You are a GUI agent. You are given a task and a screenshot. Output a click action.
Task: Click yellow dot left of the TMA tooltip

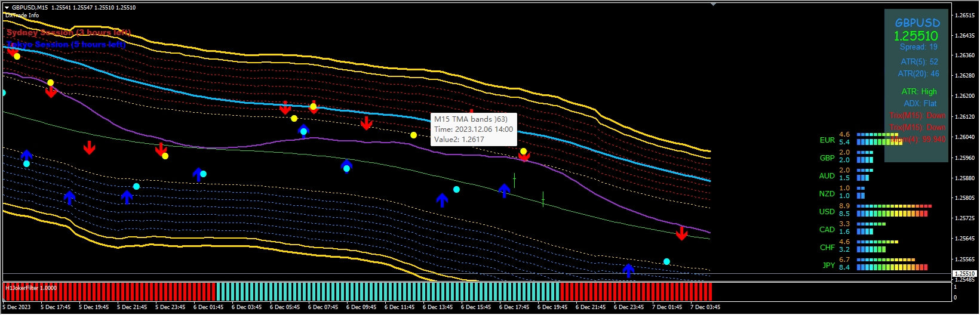(413, 135)
